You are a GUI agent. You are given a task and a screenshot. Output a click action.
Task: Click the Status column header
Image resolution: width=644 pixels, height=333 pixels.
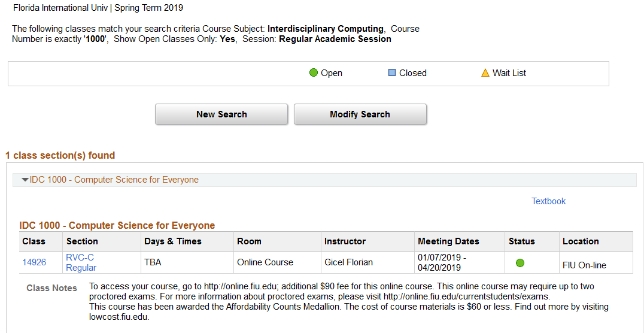click(x=521, y=241)
